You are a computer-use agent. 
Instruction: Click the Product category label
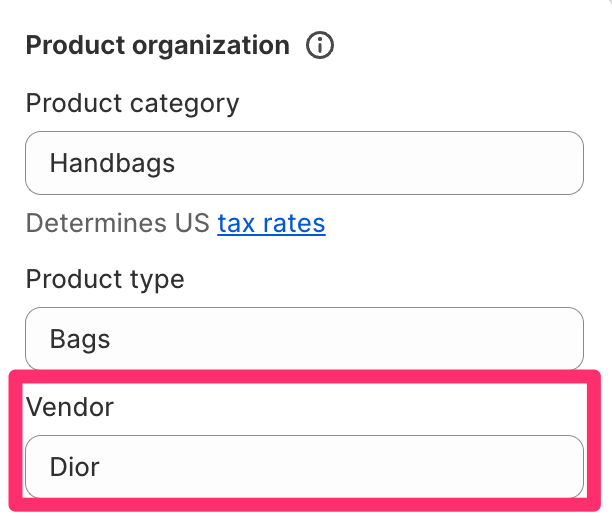132,104
